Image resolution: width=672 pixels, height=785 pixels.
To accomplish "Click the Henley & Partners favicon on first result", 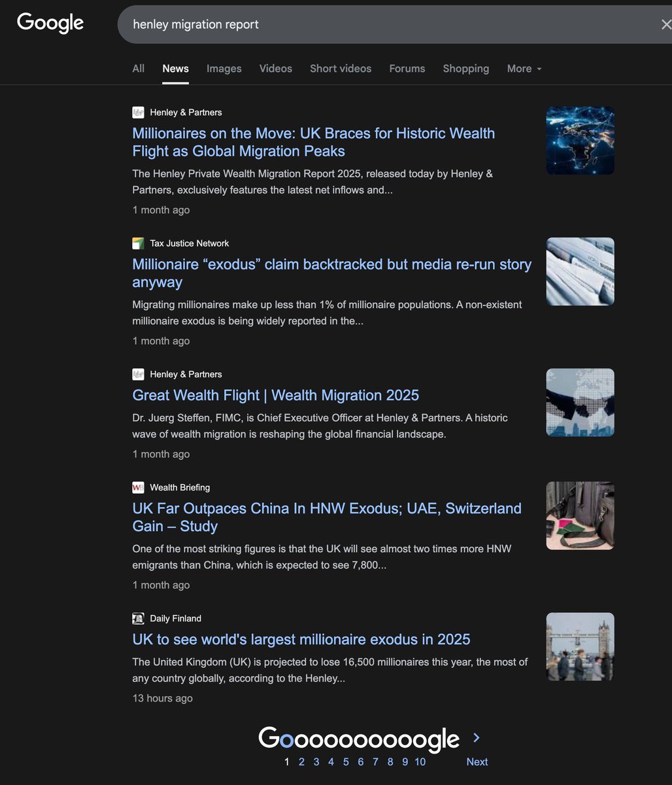I will point(138,113).
